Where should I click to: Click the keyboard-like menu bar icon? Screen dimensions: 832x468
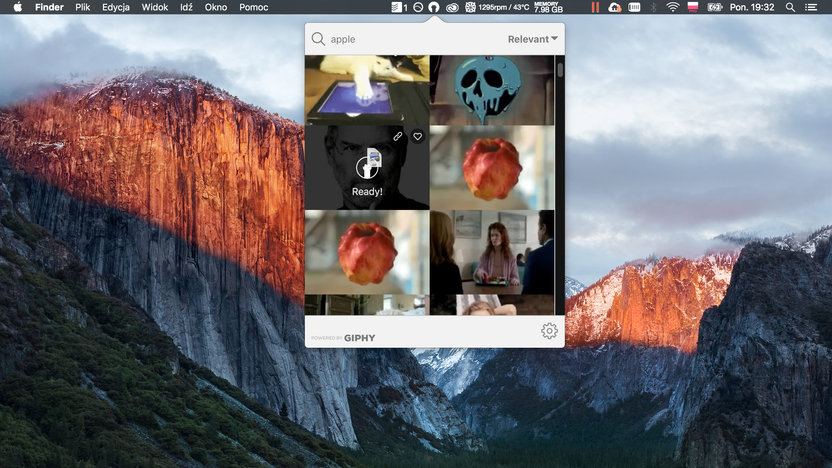pos(634,7)
